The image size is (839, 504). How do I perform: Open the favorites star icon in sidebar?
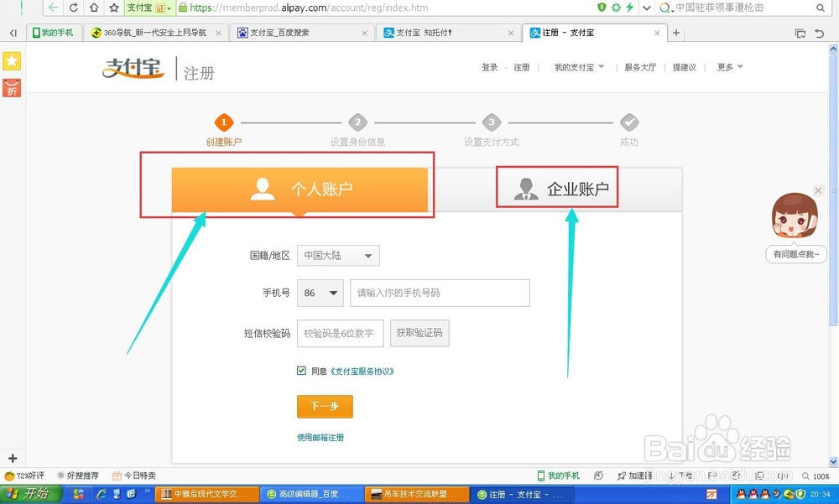[x=12, y=60]
